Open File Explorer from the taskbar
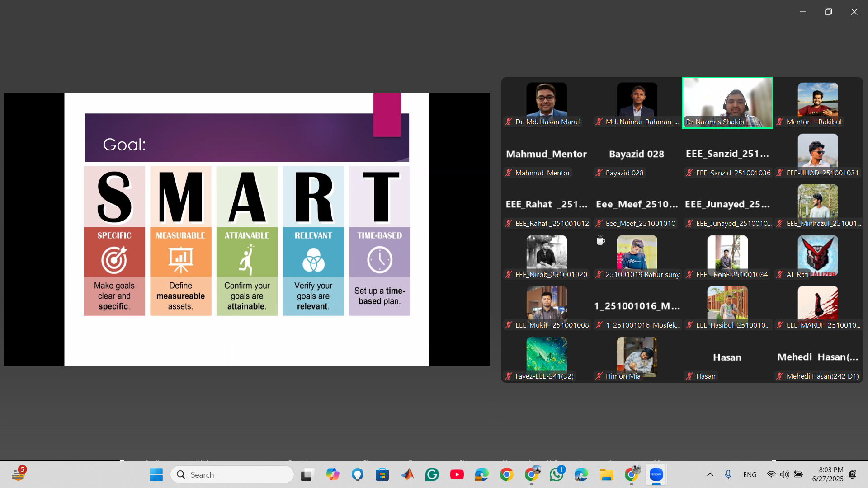 coord(606,474)
